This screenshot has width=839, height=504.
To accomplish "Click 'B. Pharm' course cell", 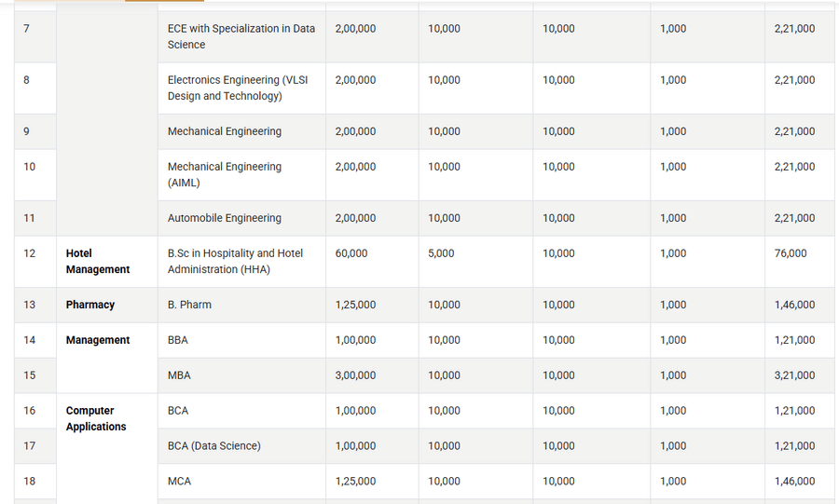I will point(241,305).
